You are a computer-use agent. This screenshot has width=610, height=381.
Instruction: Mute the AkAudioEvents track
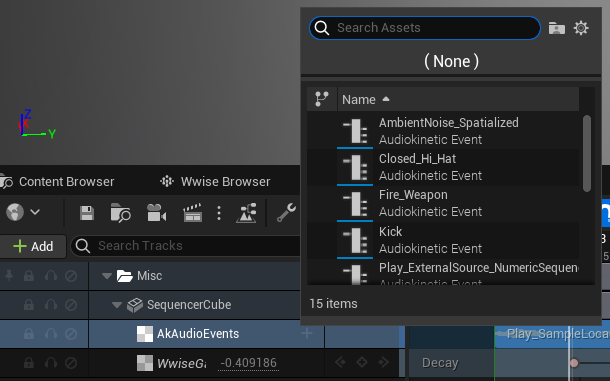click(x=71, y=334)
